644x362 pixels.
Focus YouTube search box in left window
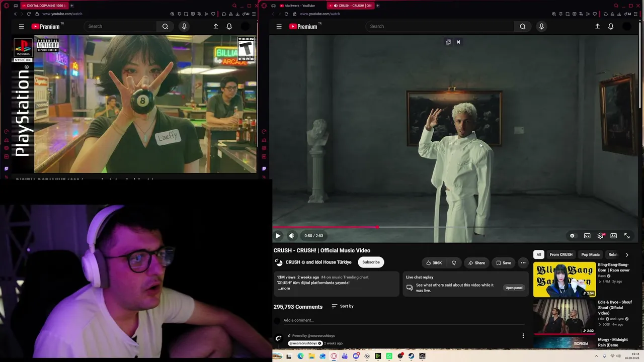click(121, 26)
